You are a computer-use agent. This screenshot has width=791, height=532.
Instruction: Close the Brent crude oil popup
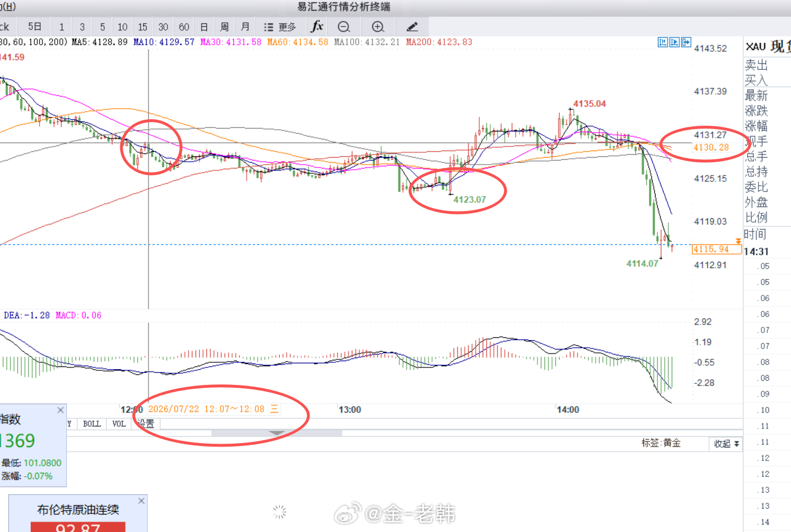click(x=141, y=501)
